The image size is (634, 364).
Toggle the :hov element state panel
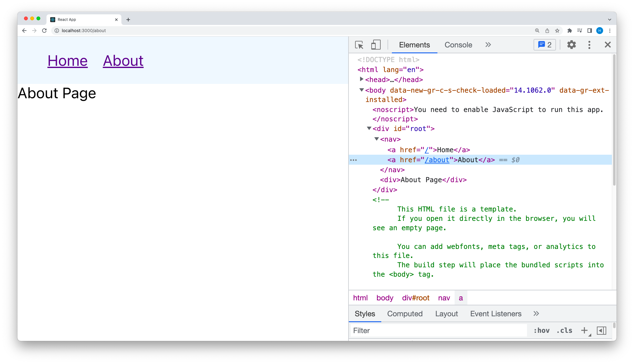[541, 331]
